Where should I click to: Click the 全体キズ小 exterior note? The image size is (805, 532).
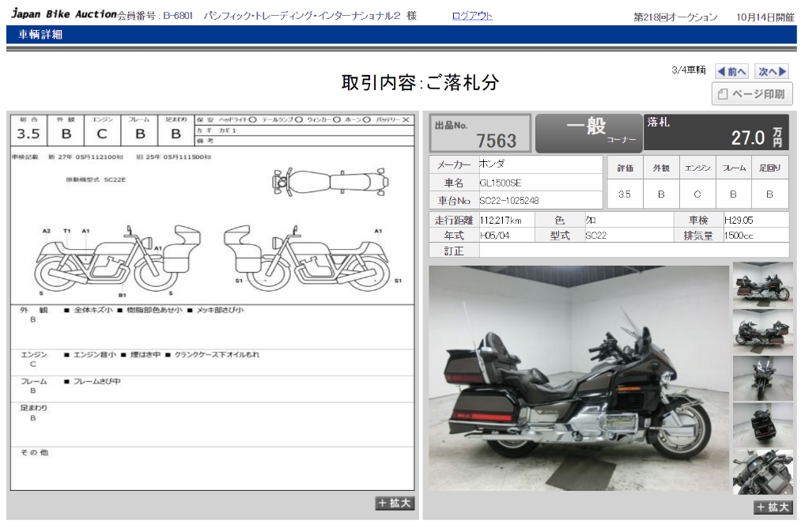click(93, 310)
